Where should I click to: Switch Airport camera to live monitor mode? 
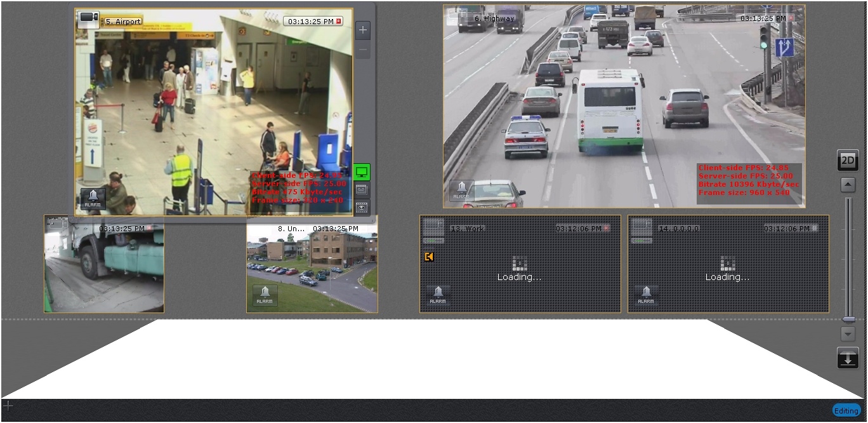pos(362,172)
